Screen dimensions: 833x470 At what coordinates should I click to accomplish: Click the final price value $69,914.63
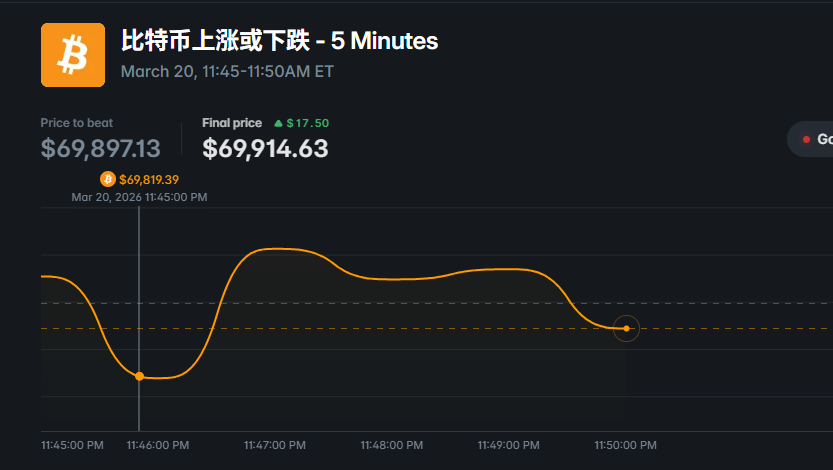[265, 148]
